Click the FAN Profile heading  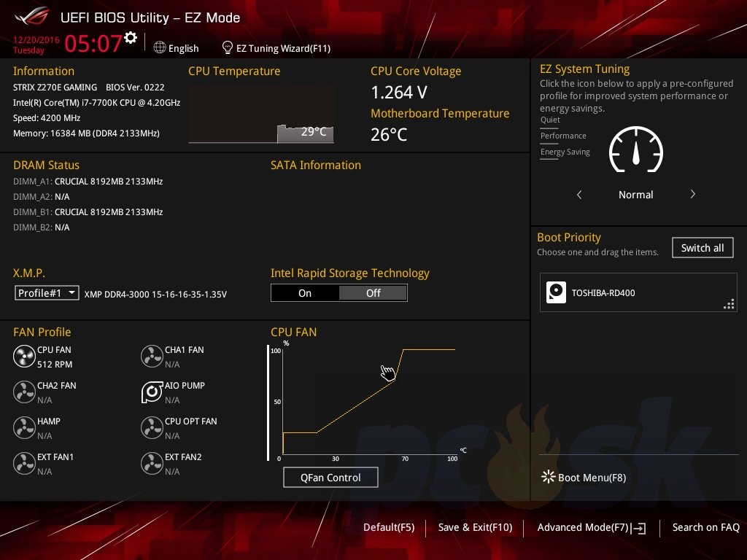pos(42,332)
